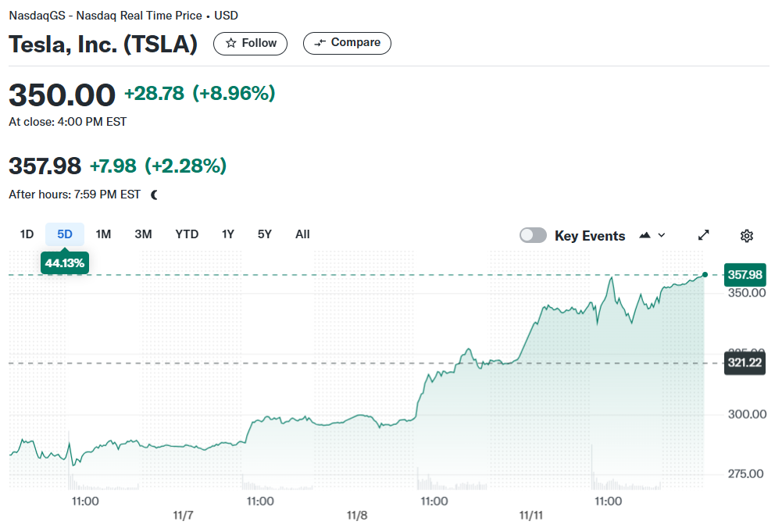Click the 357.98 current price label
Viewport: 775px width, 532px height.
click(745, 275)
